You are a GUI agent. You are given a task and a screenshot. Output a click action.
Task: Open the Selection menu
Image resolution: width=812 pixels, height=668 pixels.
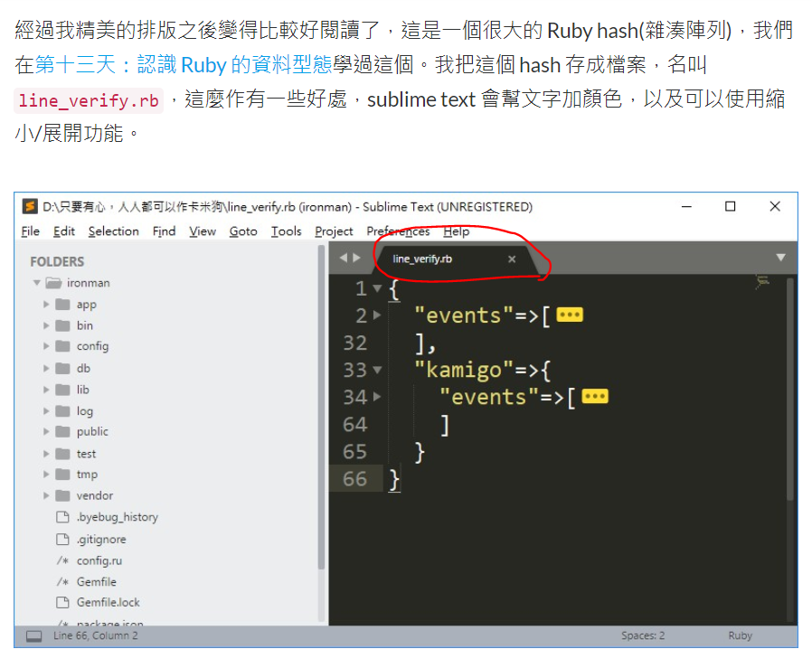pos(113,231)
